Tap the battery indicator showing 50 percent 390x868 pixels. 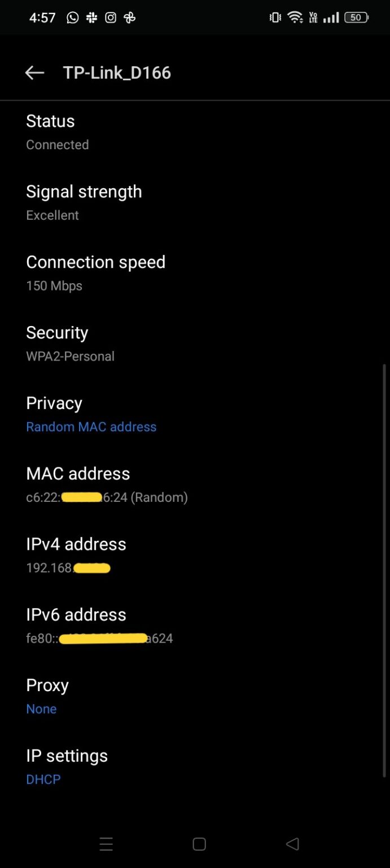356,18
